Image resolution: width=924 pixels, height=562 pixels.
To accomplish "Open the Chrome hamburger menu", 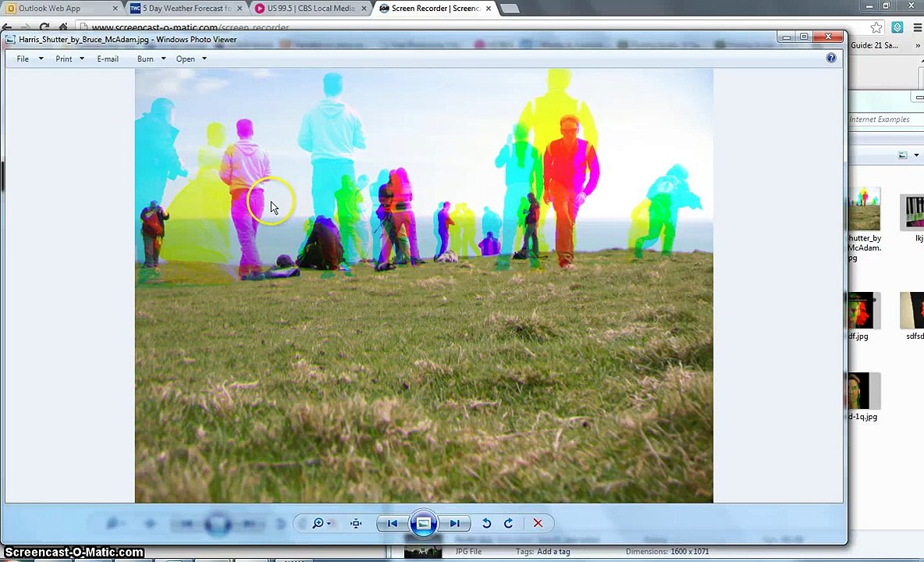I will click(918, 27).
